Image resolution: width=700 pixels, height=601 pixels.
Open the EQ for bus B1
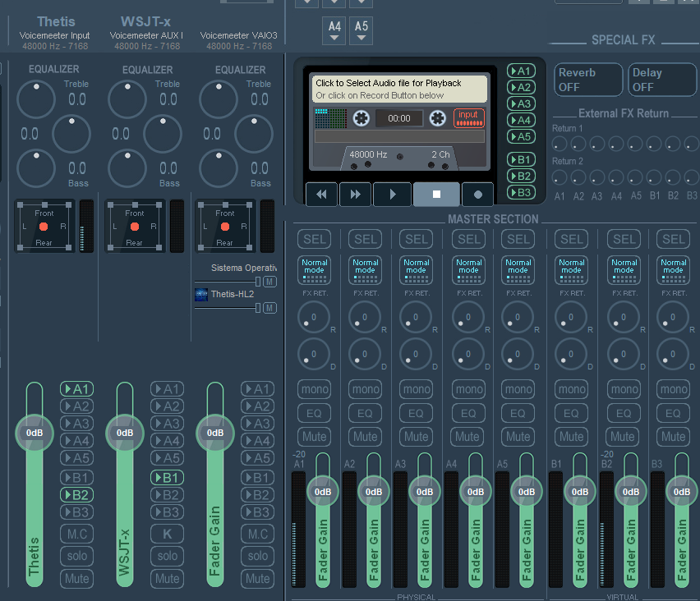coord(572,413)
